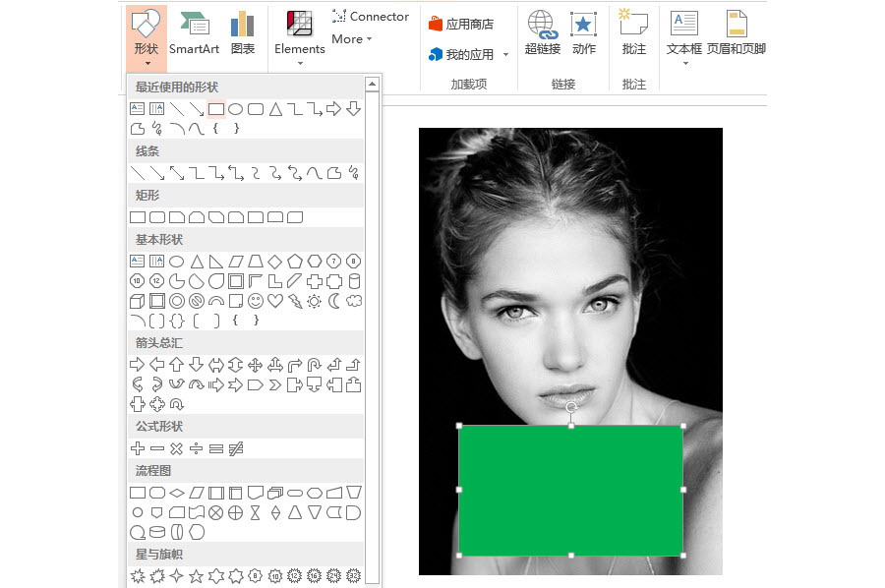Insert a SmartArt graphic
Viewport: 885px width, 588px height.
click(x=194, y=33)
